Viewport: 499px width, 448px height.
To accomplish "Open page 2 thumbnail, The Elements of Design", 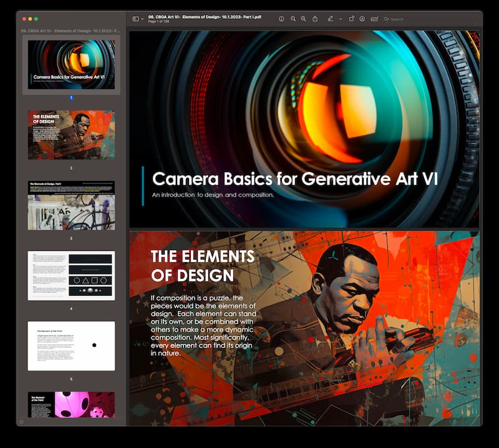I will coord(71,135).
